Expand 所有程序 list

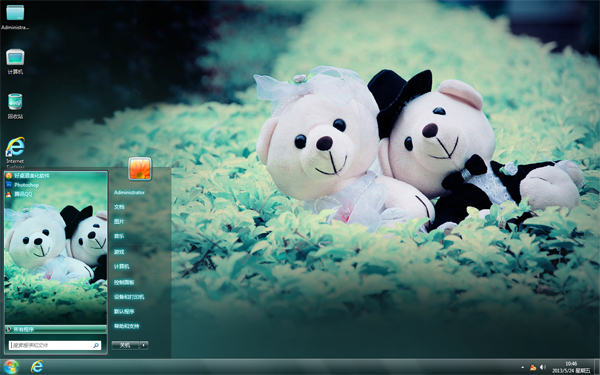56,329
